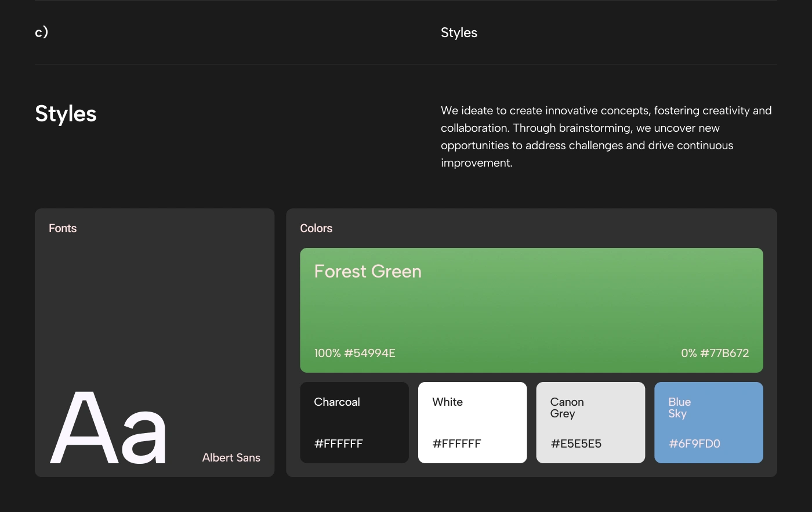Click the hex code in the Charcoal swatch

pyautogui.click(x=339, y=444)
